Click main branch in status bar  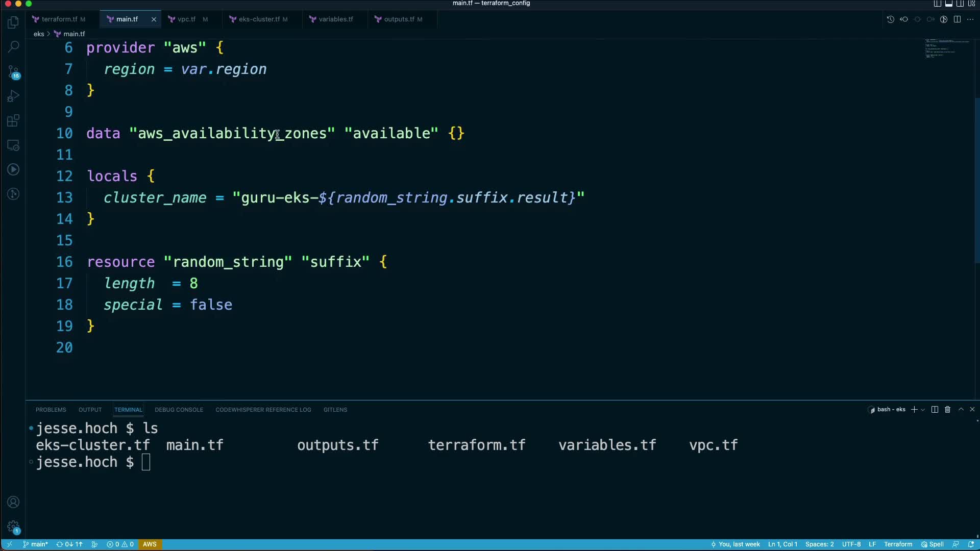coord(36,544)
